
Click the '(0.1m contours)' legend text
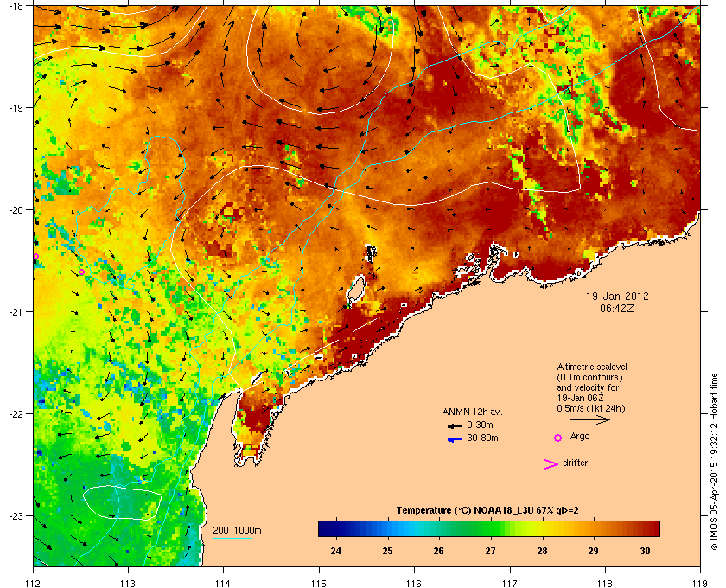point(589,377)
